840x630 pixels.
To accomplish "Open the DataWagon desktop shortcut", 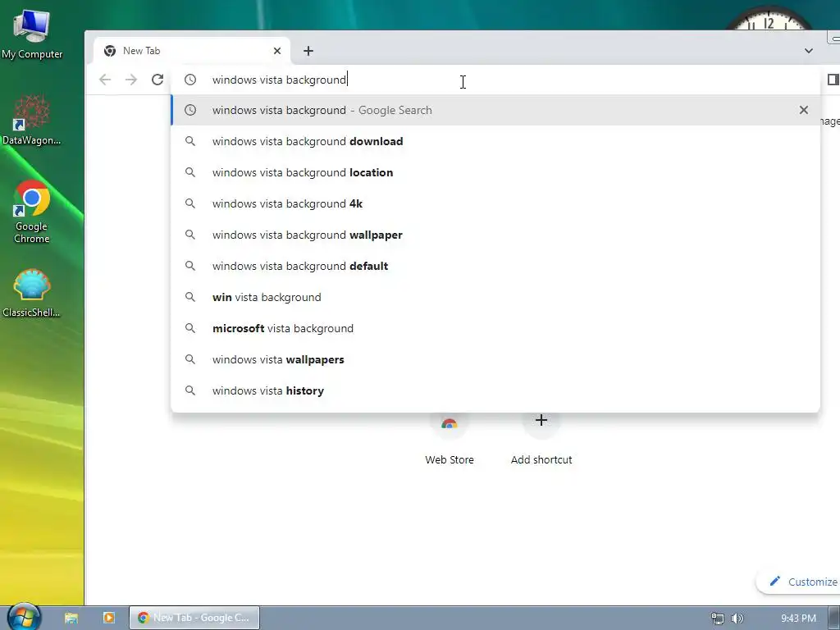I will pyautogui.click(x=32, y=120).
